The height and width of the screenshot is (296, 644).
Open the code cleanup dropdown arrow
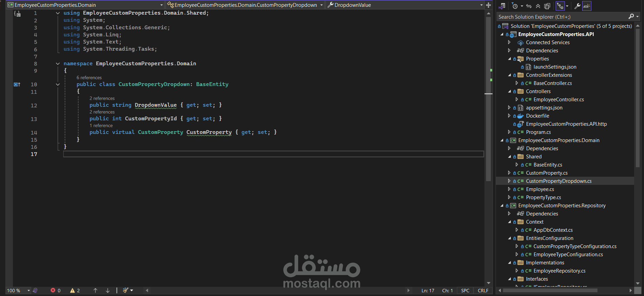(x=132, y=290)
